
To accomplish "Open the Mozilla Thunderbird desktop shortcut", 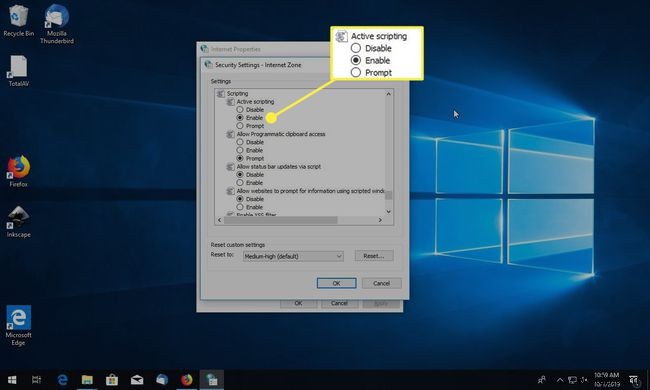I will tap(57, 24).
